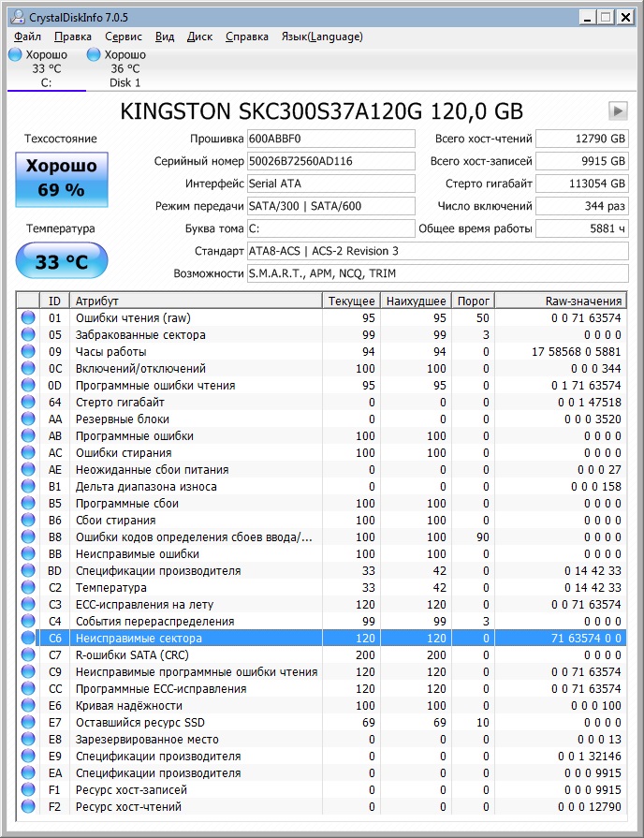The width and height of the screenshot is (644, 838).
Task: Click the total host writes value 9915 GB
Action: [582, 161]
